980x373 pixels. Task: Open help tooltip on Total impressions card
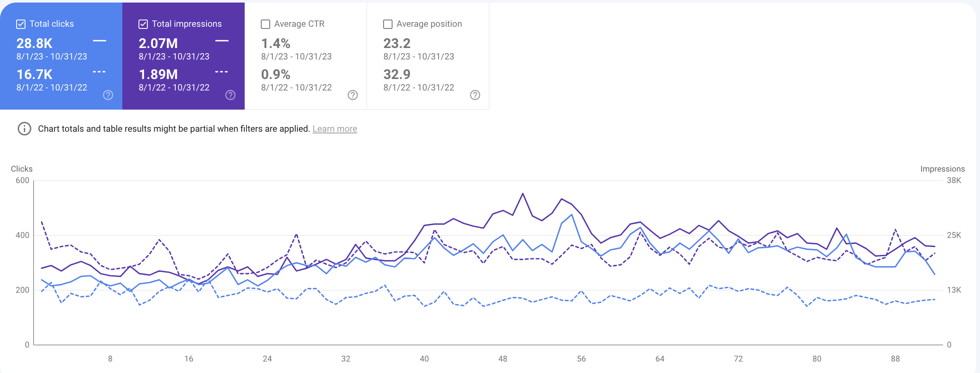[231, 94]
